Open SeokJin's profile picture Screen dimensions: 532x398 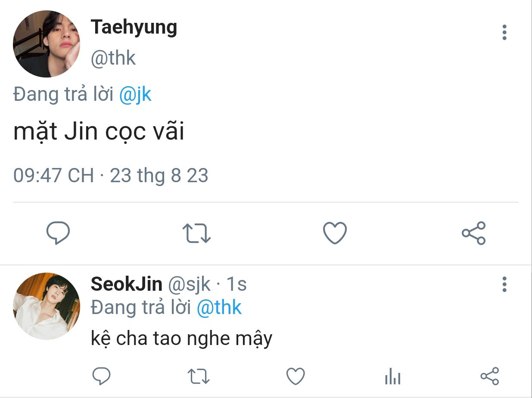[x=47, y=306]
